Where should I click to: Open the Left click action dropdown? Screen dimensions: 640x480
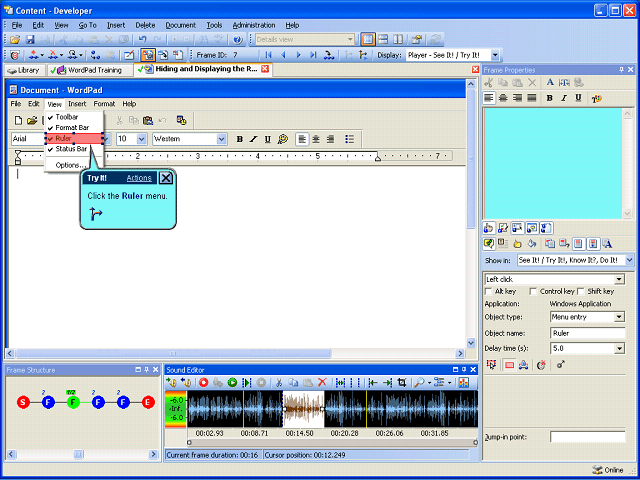[620, 280]
